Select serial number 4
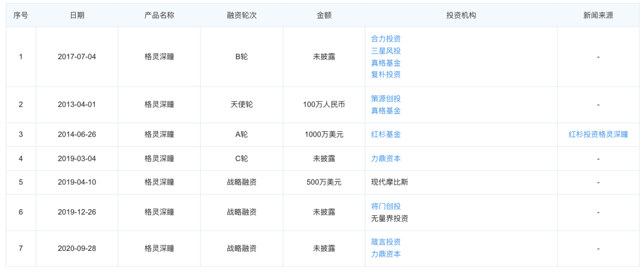This screenshot has width=644, height=273. tap(21, 159)
